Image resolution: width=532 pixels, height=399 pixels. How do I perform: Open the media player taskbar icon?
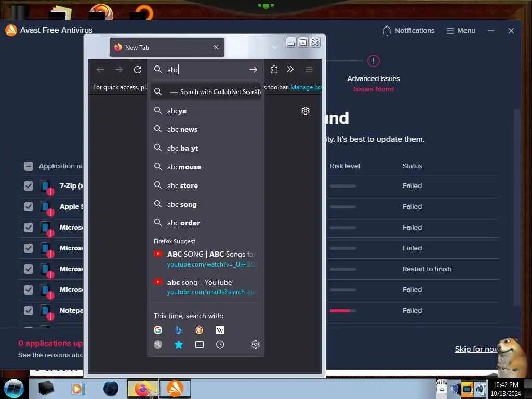[x=77, y=389]
